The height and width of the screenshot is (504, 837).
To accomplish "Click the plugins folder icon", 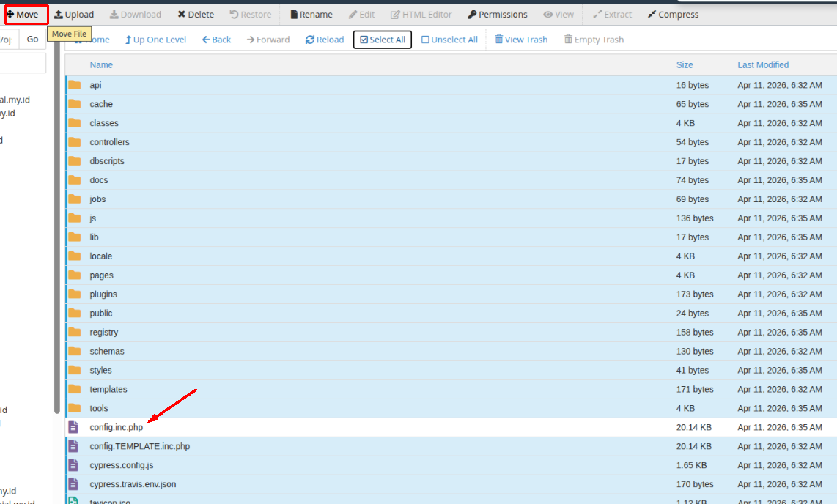I will 75,294.
